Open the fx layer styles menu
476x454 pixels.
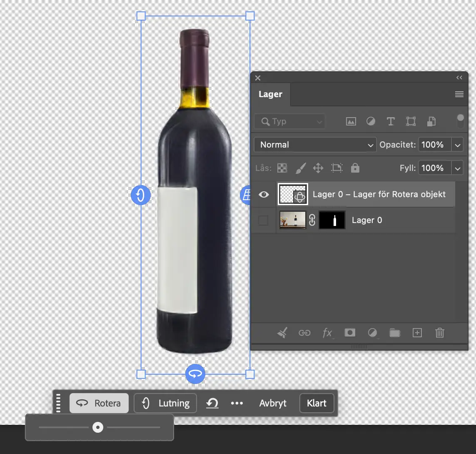point(327,333)
